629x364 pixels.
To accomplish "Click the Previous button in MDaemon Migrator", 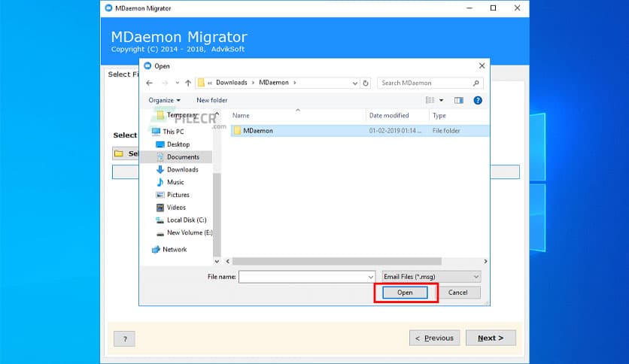I will [434, 338].
